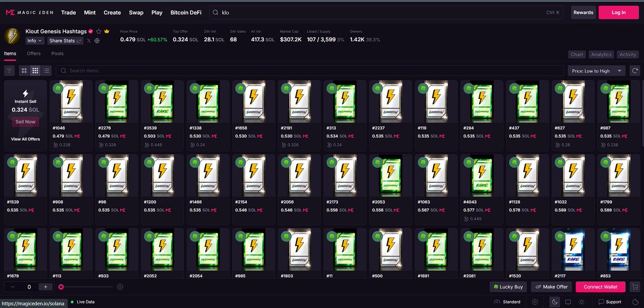Open the Rewards page
644x308 pixels.
click(583, 12)
